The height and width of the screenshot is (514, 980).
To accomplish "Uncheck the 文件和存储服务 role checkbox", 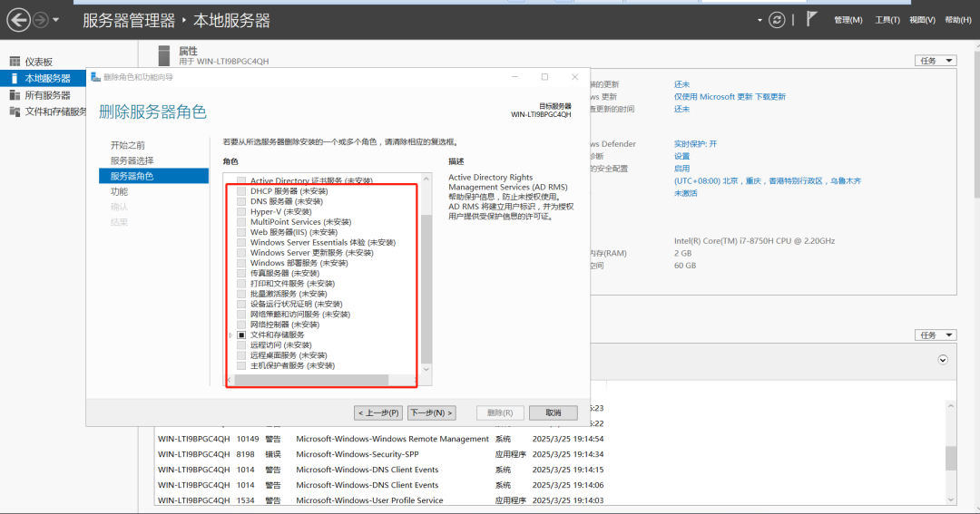I will point(241,335).
